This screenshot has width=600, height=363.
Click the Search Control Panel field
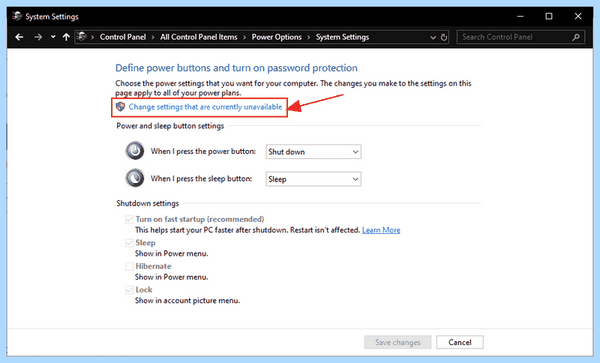coord(520,37)
